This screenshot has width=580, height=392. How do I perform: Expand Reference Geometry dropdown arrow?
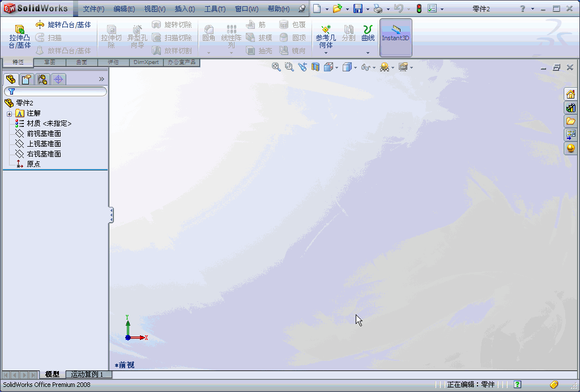pyautogui.click(x=326, y=53)
